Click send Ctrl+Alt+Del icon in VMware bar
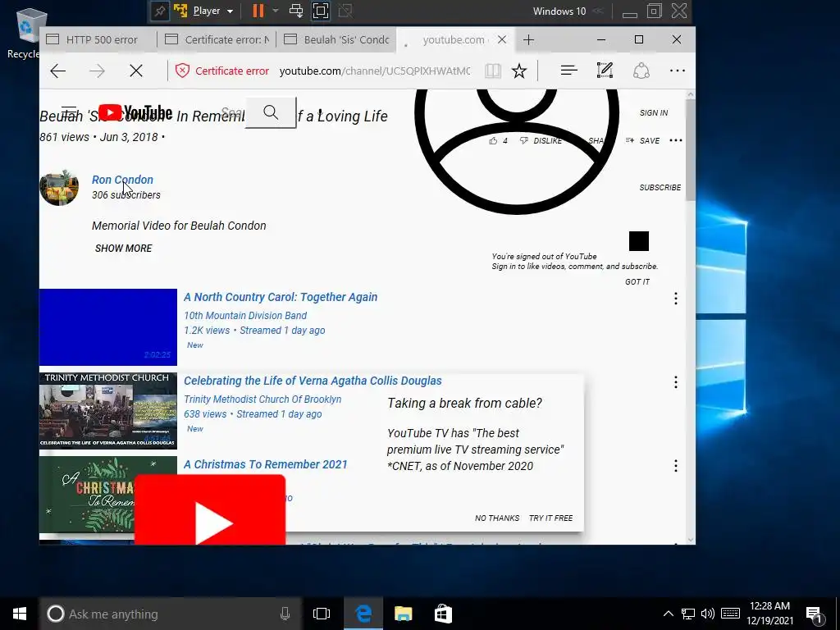840x630 pixels. click(295, 11)
